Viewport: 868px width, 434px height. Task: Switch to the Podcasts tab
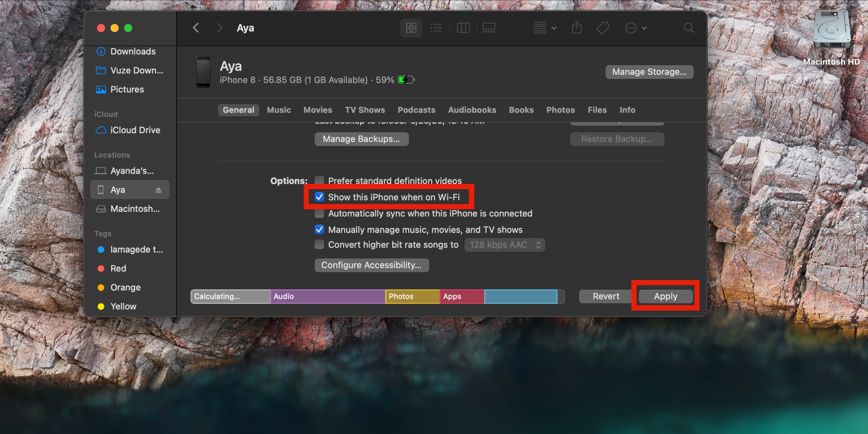(x=416, y=110)
